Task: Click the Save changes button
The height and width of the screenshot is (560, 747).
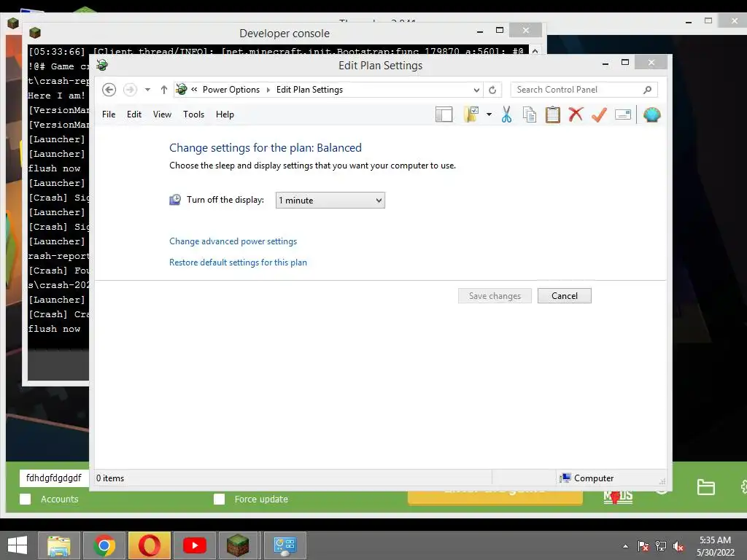Action: pos(495,296)
